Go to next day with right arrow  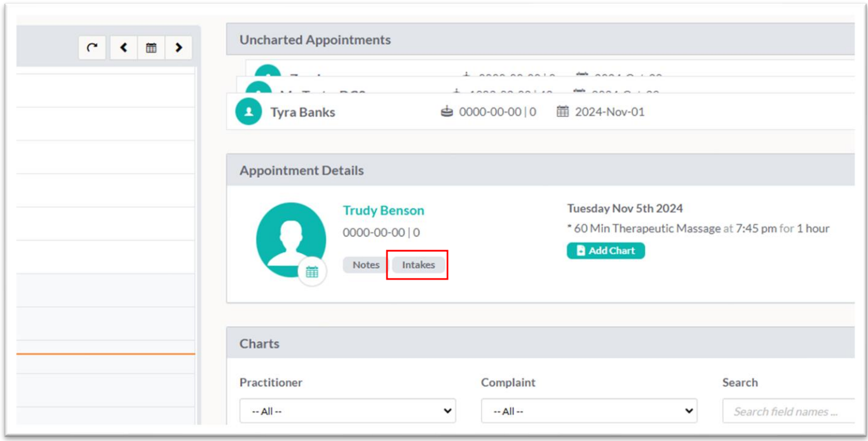tap(179, 48)
